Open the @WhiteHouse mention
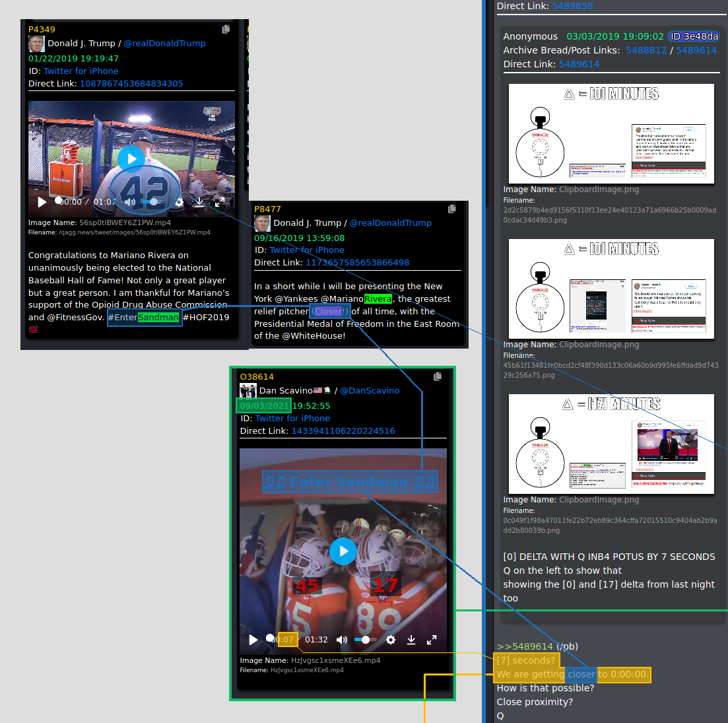 tap(314, 335)
